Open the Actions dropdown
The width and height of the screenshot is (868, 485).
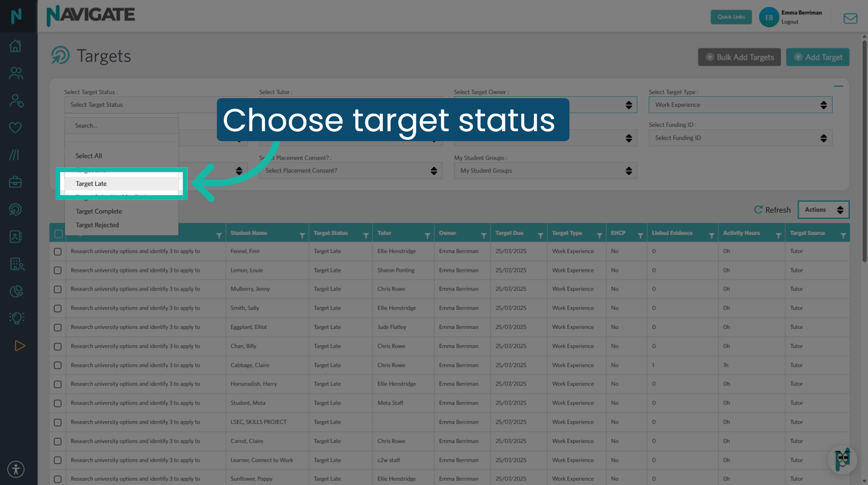[x=823, y=210]
